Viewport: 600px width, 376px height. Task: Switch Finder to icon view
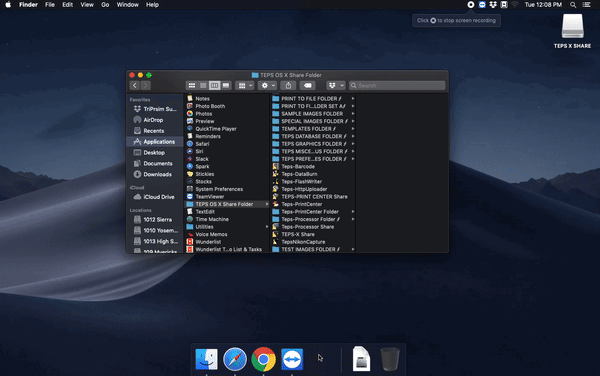click(x=192, y=85)
